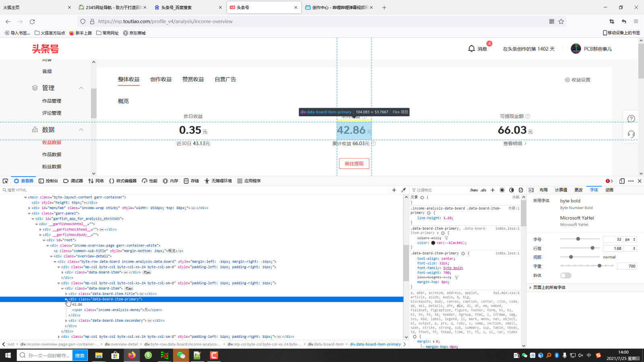This screenshot has width=644, height=362.
Task: Toggle the overridden line-height 1.5 filter icon
Action: click(x=456, y=278)
